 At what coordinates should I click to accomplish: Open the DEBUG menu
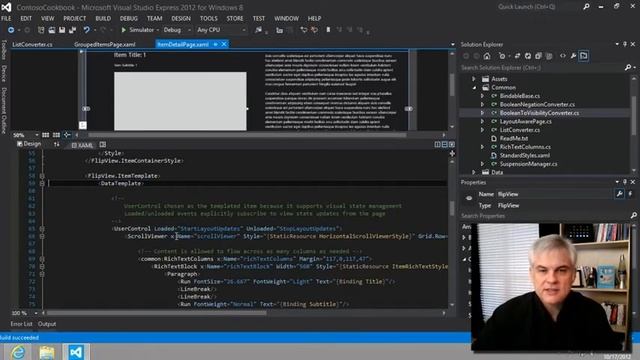[129, 18]
